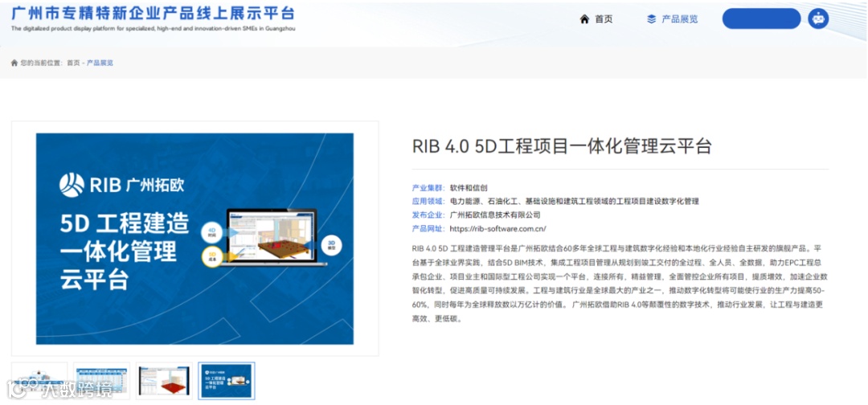Screen dimensions: 868x405
Task: Click the breadcrumb home icon
Action: point(14,63)
